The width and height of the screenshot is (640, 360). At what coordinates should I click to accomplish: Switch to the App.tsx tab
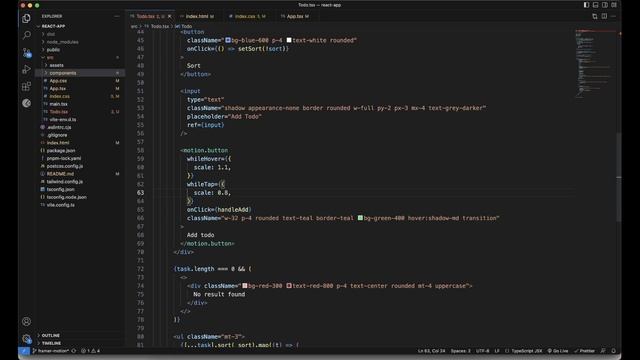click(x=296, y=16)
